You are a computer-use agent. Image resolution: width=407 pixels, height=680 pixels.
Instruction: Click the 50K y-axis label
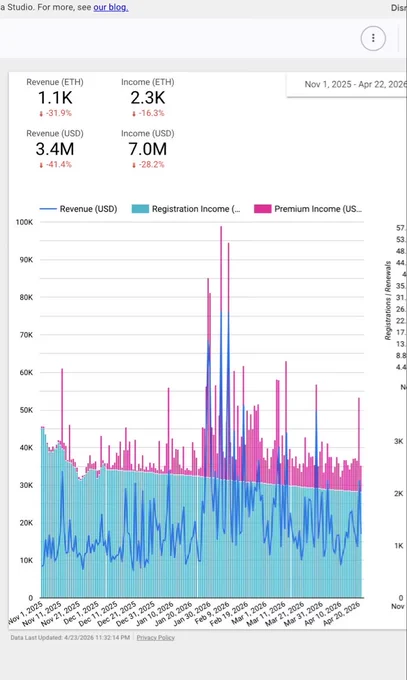pyautogui.click(x=26, y=410)
